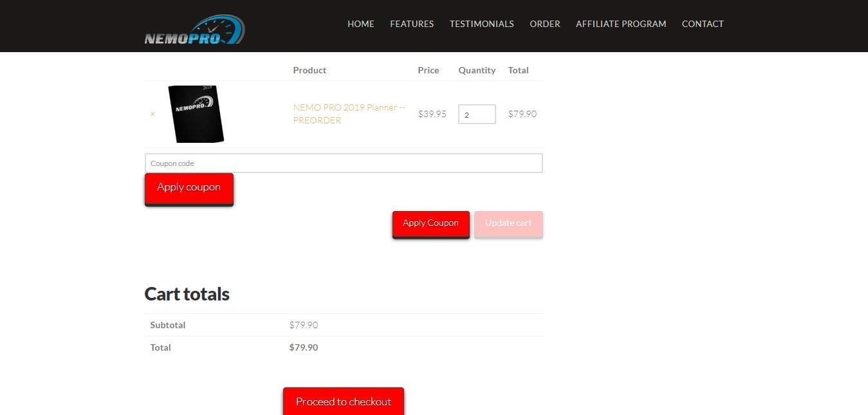This screenshot has height=415, width=868.
Task: Remove the planner item with the × icon
Action: tap(152, 114)
